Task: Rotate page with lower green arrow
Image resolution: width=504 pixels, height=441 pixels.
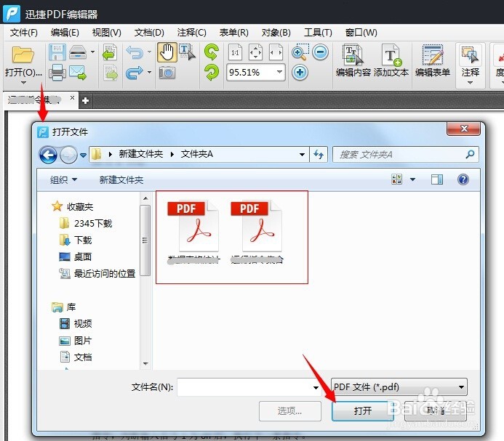Action: pyautogui.click(x=211, y=73)
